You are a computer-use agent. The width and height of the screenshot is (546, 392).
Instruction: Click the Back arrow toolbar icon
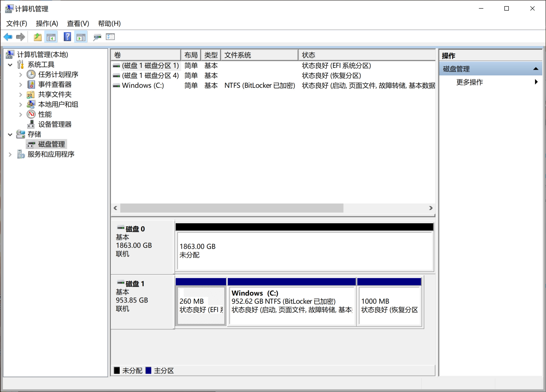tap(8, 37)
